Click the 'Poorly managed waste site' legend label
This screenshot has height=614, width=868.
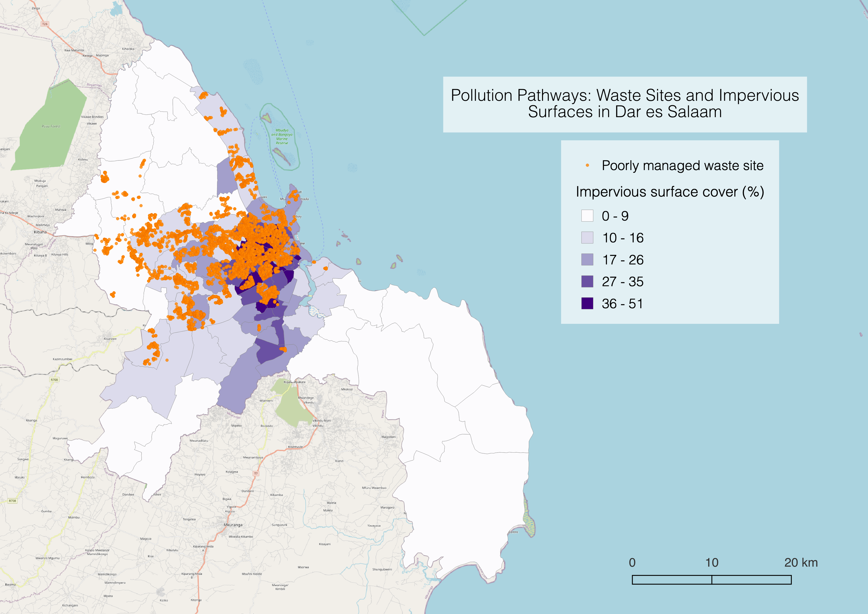click(682, 166)
